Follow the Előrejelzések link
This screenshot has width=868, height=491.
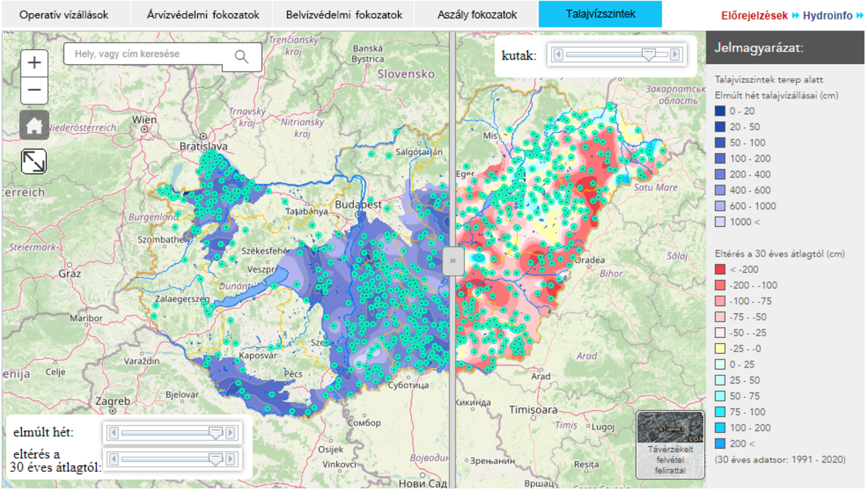click(754, 15)
